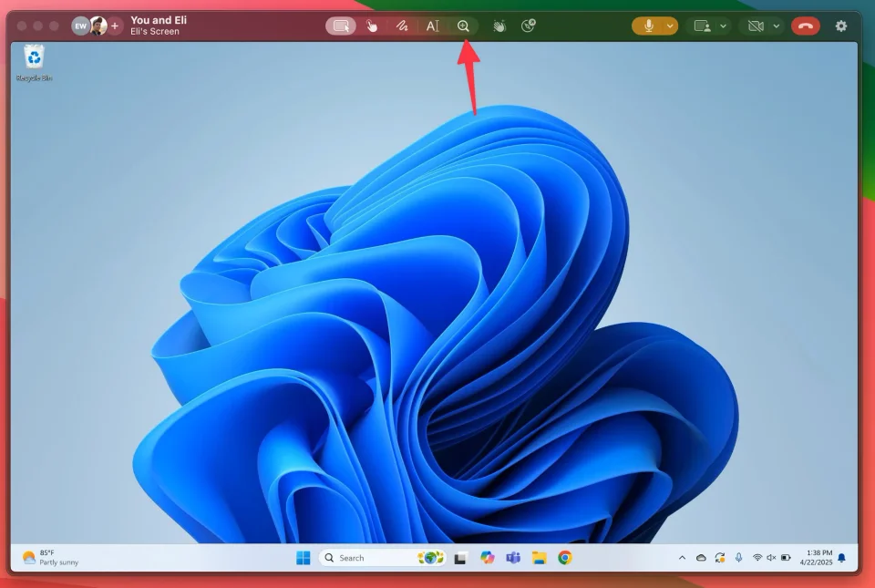Image resolution: width=875 pixels, height=588 pixels.
Task: Open the Windows Start menu
Action: (303, 557)
